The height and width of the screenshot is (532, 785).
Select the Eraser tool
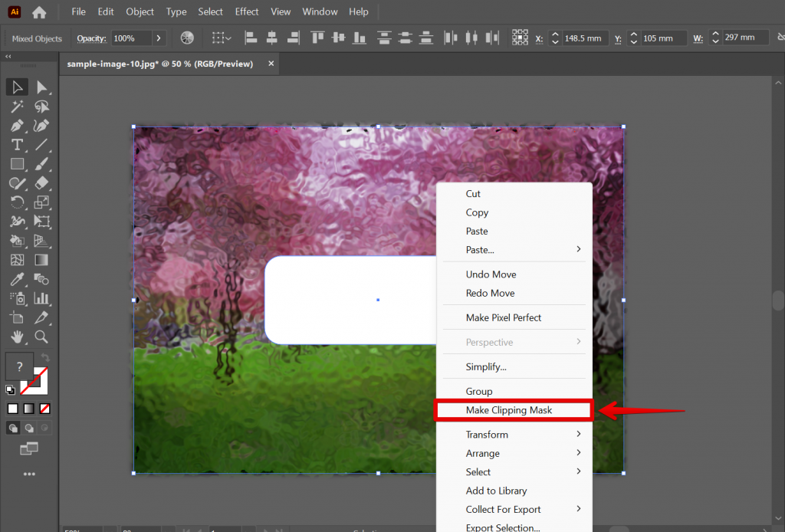44,184
